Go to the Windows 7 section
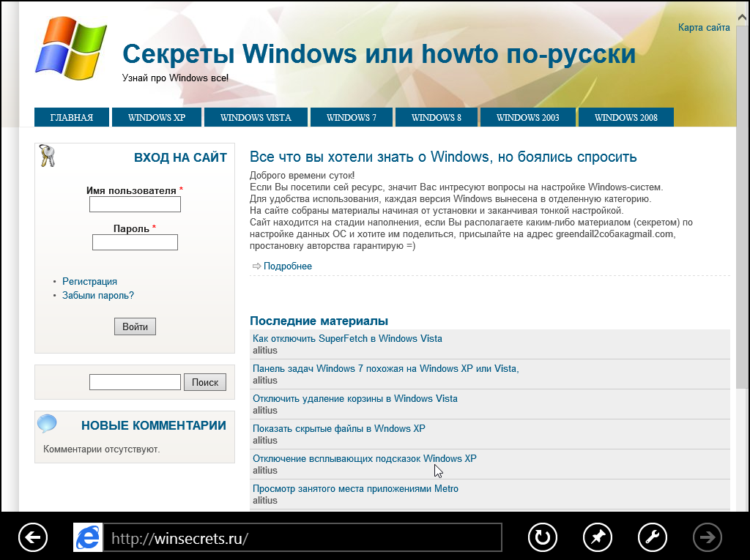The image size is (750, 560). [x=352, y=117]
